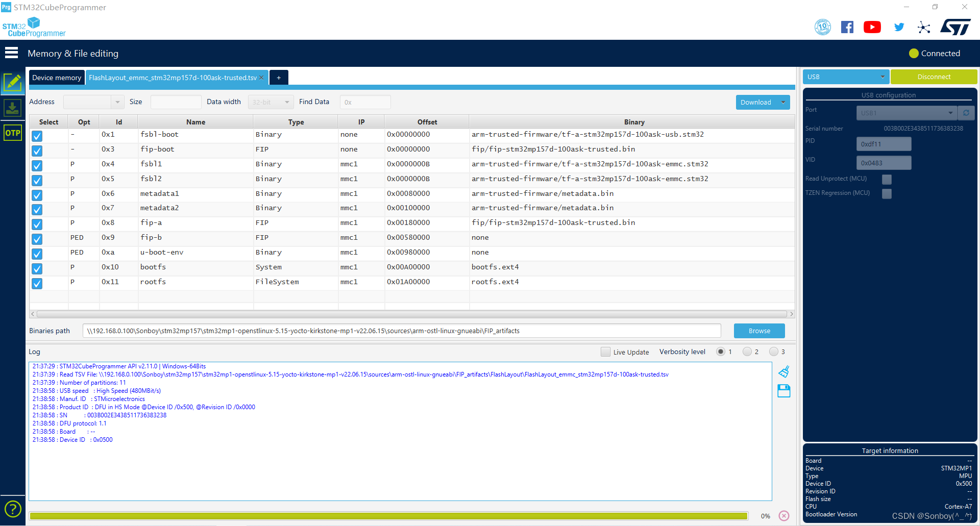Toggle TZEN Regression (MCU) checkbox
The height and width of the screenshot is (526, 980).
click(887, 193)
